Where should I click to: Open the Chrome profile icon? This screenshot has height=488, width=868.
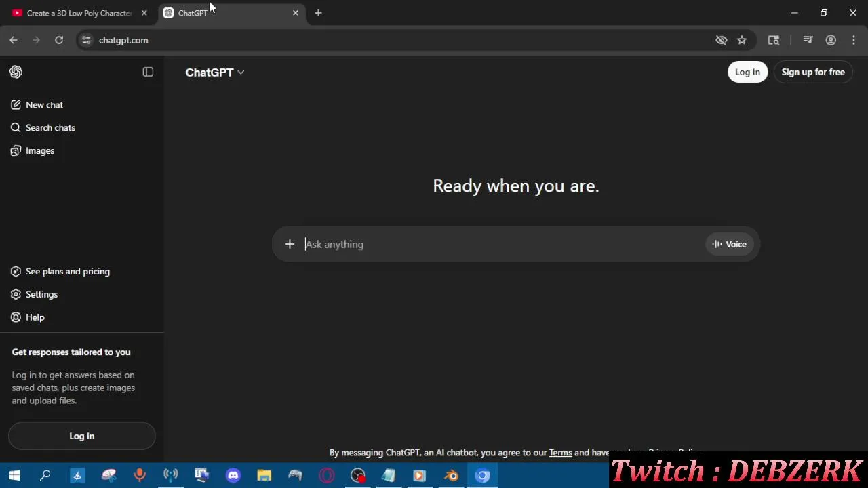(831, 40)
